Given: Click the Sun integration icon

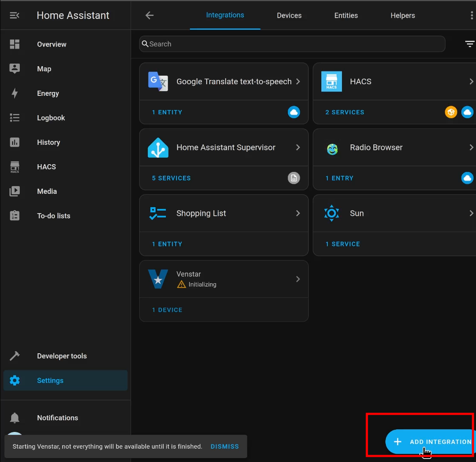Looking at the screenshot, I should pyautogui.click(x=332, y=213).
